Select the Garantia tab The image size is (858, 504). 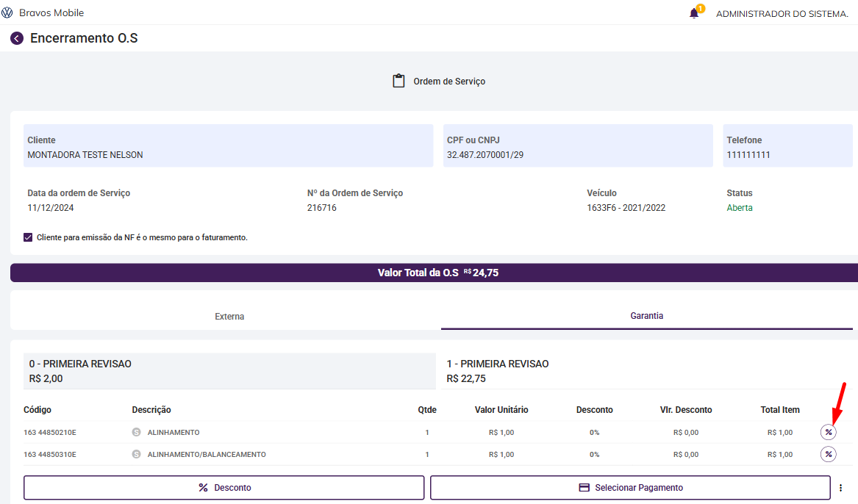[647, 316]
